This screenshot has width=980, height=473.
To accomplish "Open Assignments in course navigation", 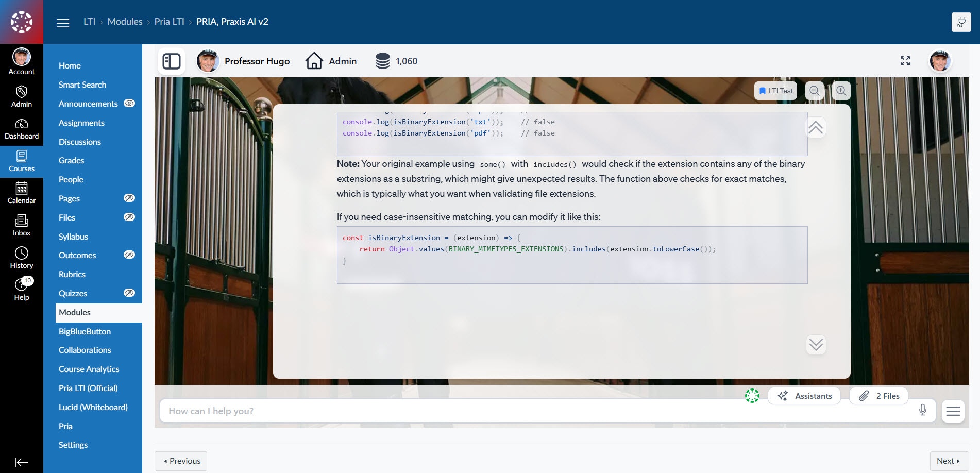I will click(81, 123).
